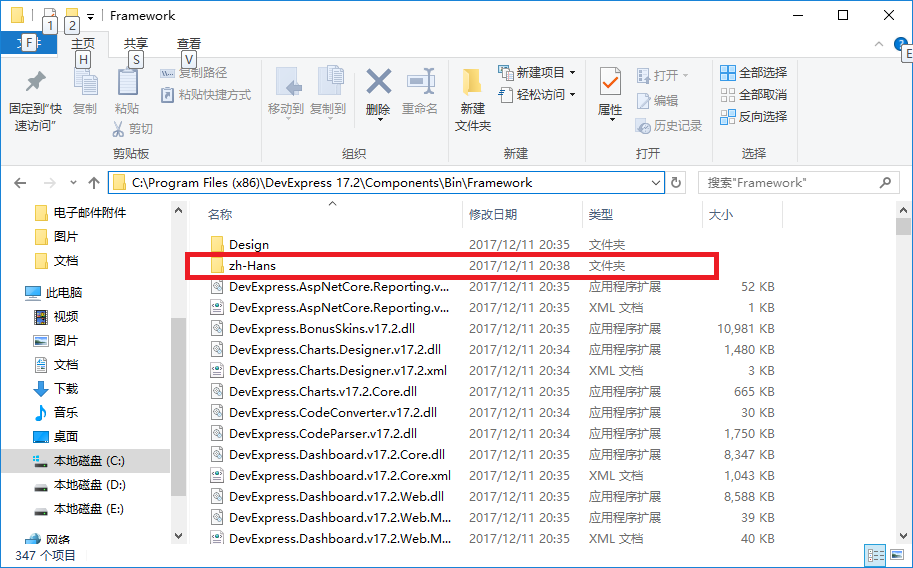Select DevExpress.CodeConverter.v17.2.dll
913x568 pixels.
[332, 412]
